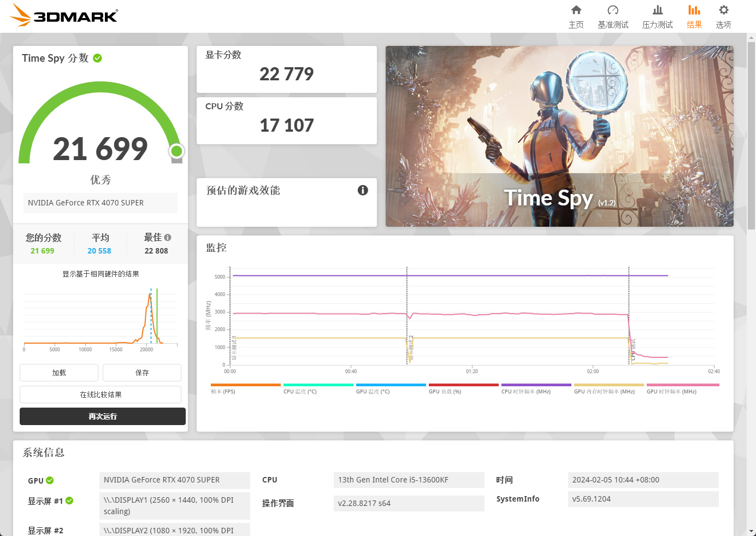
Task: Click the 2024-02-05 10:44 +08:00 time value
Action: pyautogui.click(x=643, y=480)
